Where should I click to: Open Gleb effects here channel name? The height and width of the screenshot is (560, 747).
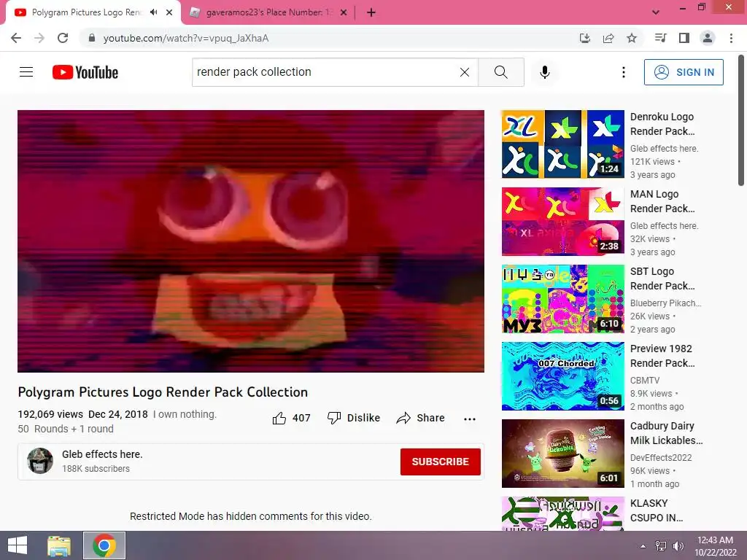[102, 454]
